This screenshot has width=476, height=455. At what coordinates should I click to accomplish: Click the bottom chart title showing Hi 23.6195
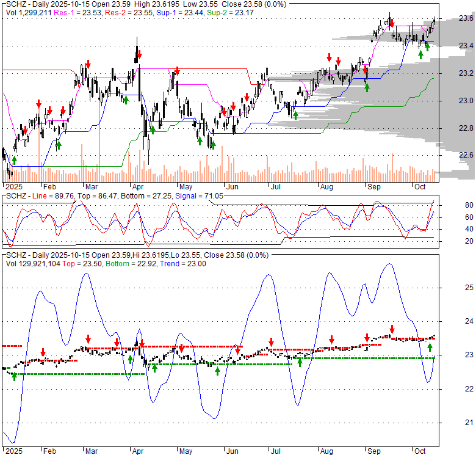137,255
